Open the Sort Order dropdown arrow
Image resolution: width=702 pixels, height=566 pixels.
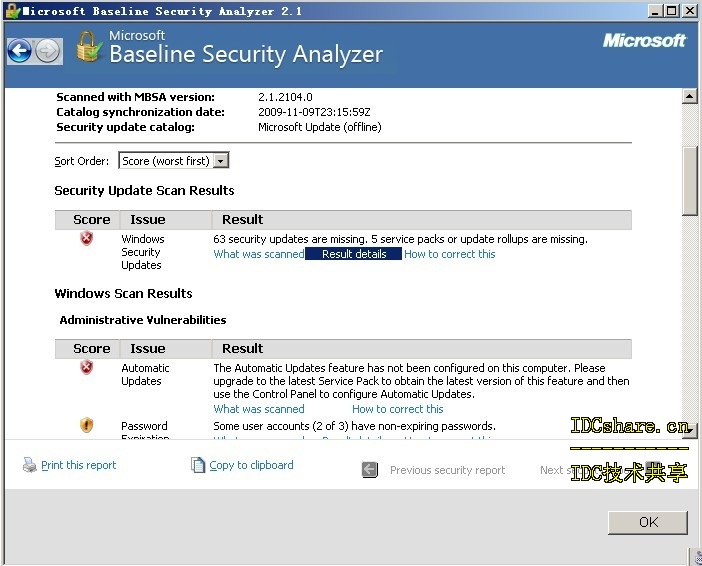point(221,161)
